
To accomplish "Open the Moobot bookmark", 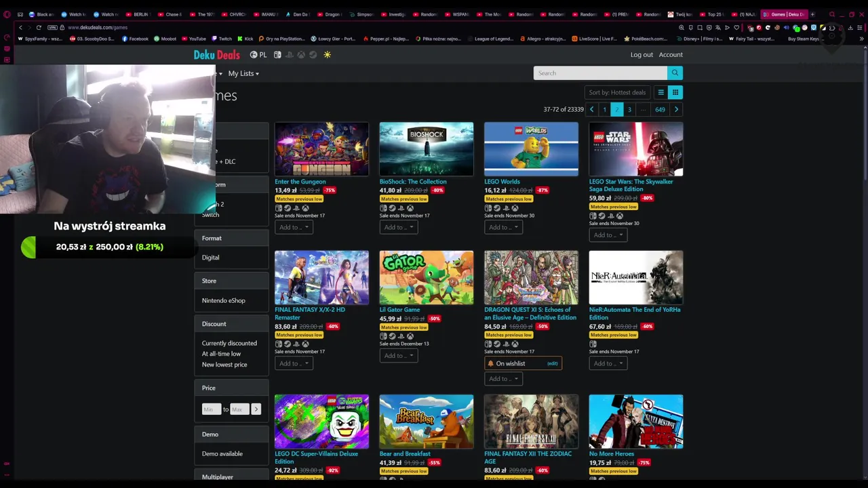I will [165, 39].
